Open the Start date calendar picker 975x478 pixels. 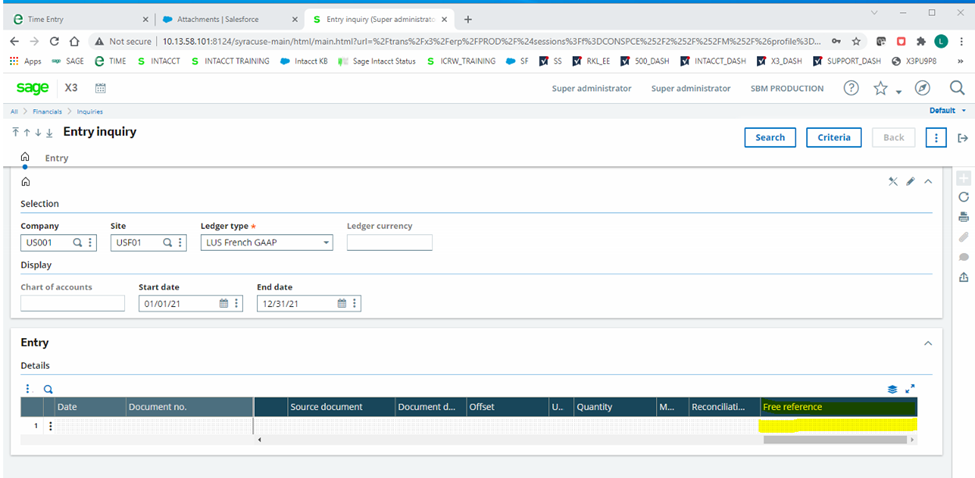coord(225,303)
